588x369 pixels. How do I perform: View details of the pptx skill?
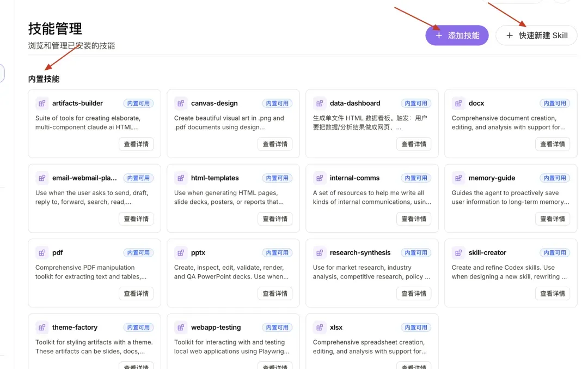(x=275, y=294)
